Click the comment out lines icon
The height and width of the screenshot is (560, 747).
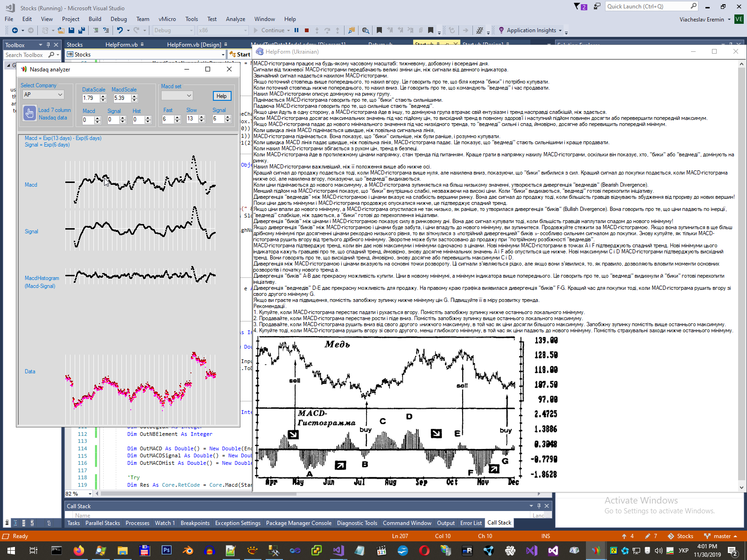tap(96, 30)
